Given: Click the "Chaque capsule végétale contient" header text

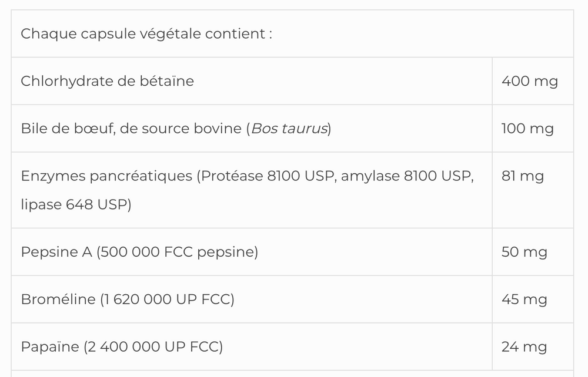Looking at the screenshot, I should tap(146, 34).
